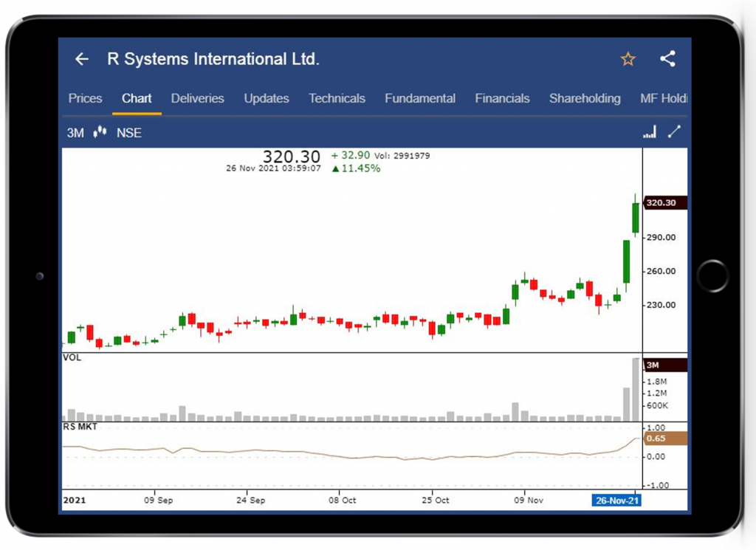Viewport: 756px width, 550px height.
Task: View the Shareholding tab
Action: [585, 98]
